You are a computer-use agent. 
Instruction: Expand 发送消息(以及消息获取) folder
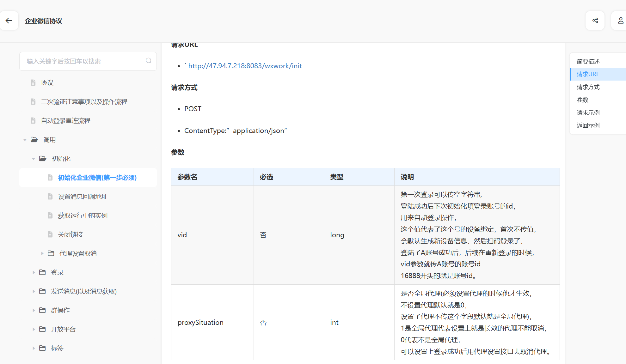(x=34, y=291)
